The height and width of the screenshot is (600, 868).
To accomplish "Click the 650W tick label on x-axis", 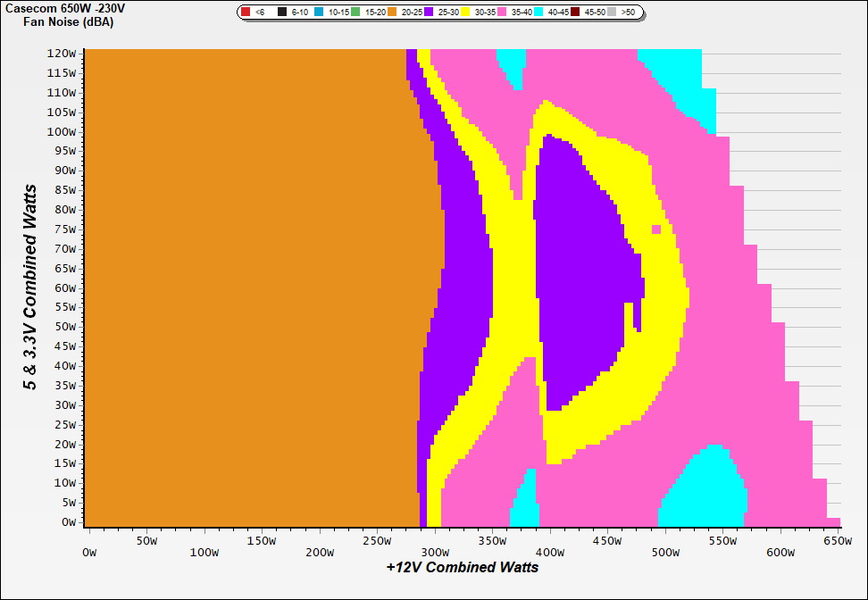I will tap(838, 541).
